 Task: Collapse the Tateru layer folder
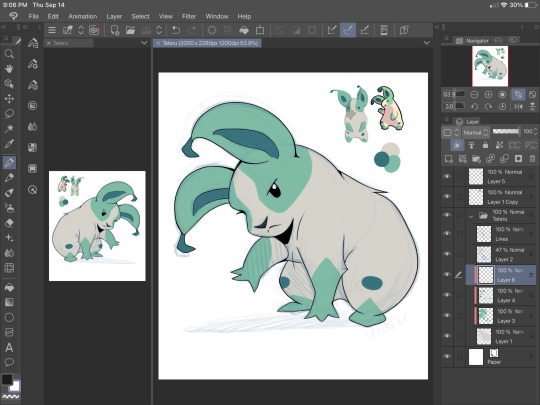(471, 216)
